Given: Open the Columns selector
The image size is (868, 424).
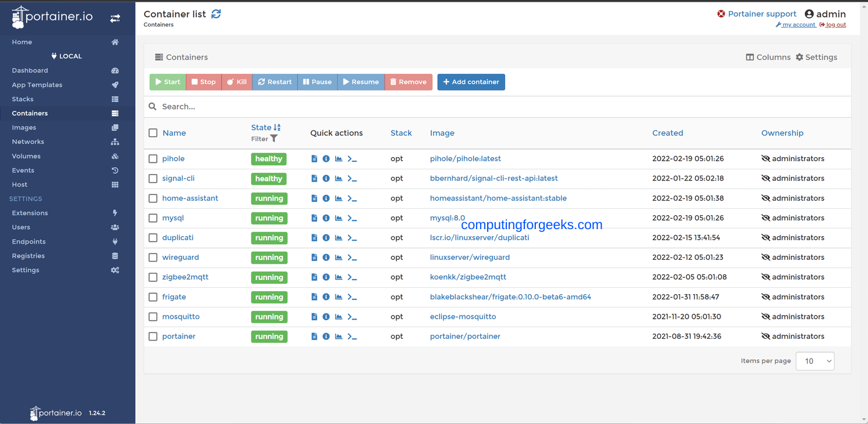Looking at the screenshot, I should pos(768,57).
